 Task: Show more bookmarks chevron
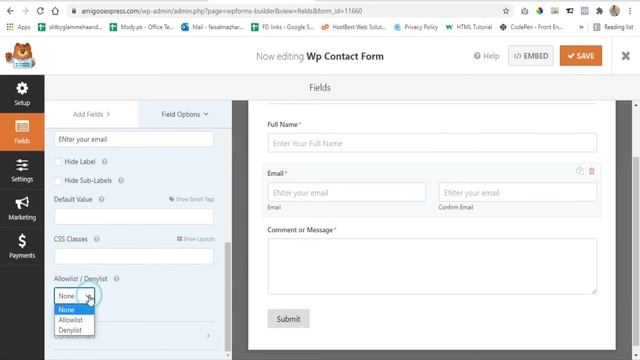click(x=581, y=27)
